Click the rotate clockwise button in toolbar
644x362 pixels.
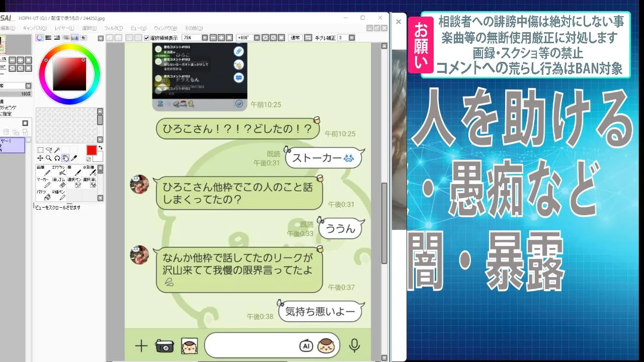click(273, 38)
